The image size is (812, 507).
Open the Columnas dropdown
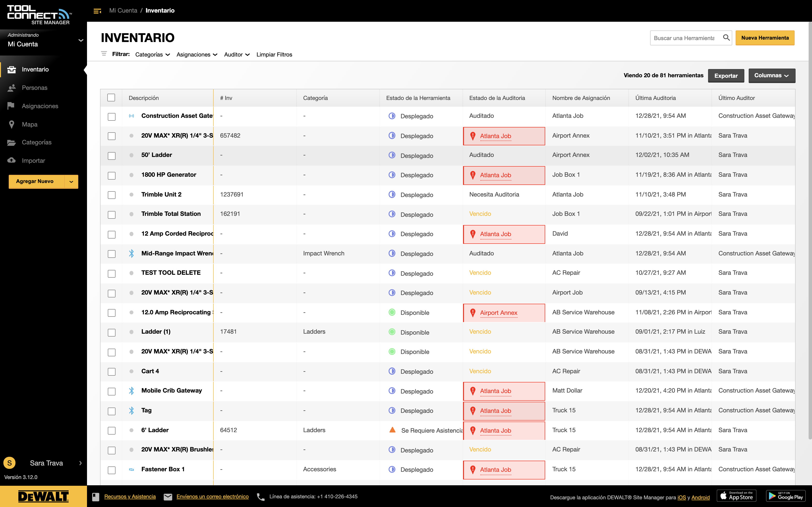pos(772,76)
